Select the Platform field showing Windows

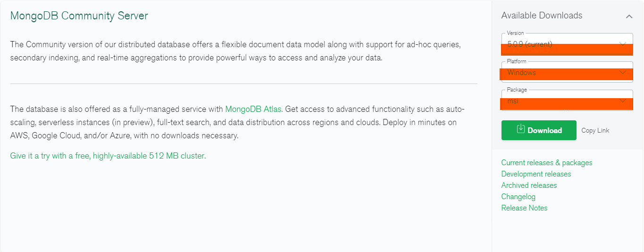(x=567, y=72)
